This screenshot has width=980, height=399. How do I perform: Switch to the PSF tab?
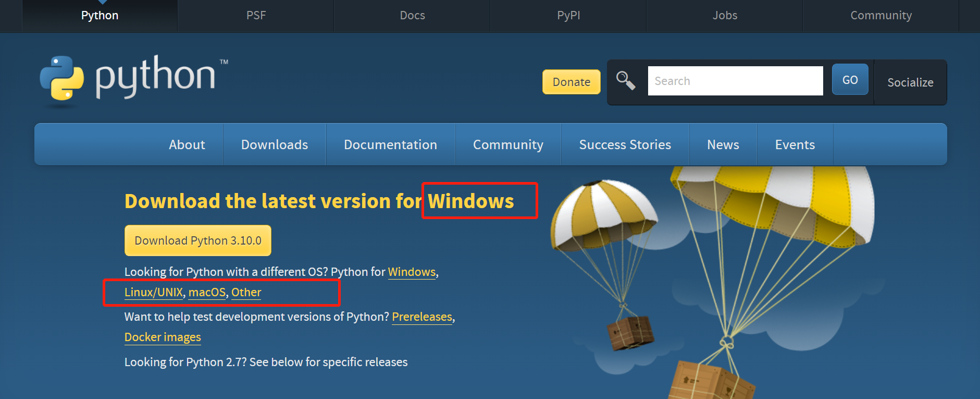(256, 16)
